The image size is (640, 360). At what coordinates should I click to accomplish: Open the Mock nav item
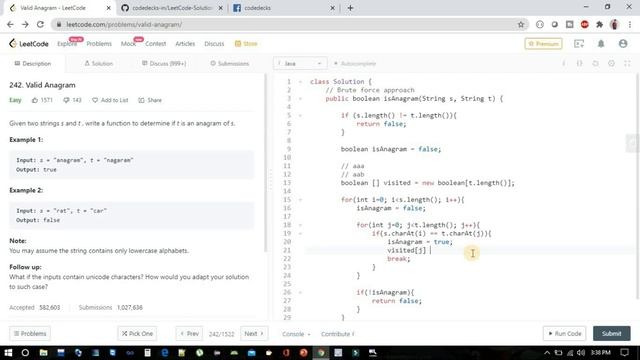click(x=128, y=44)
